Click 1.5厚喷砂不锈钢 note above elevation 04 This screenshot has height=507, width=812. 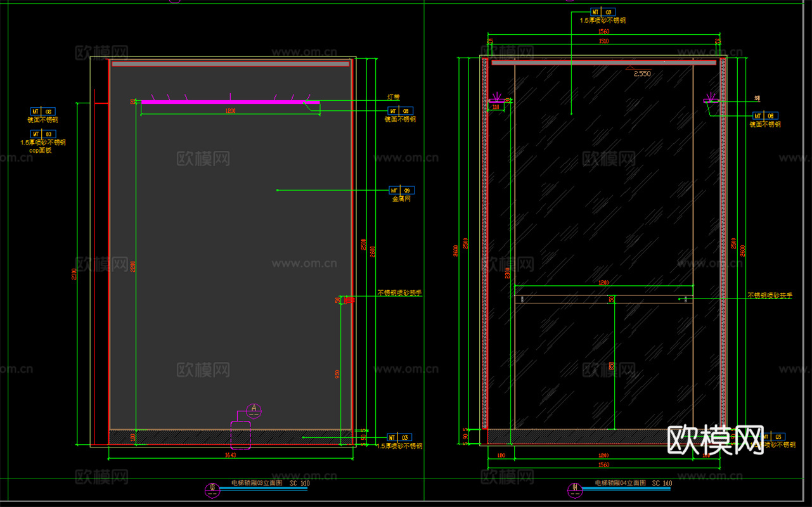[x=603, y=21]
